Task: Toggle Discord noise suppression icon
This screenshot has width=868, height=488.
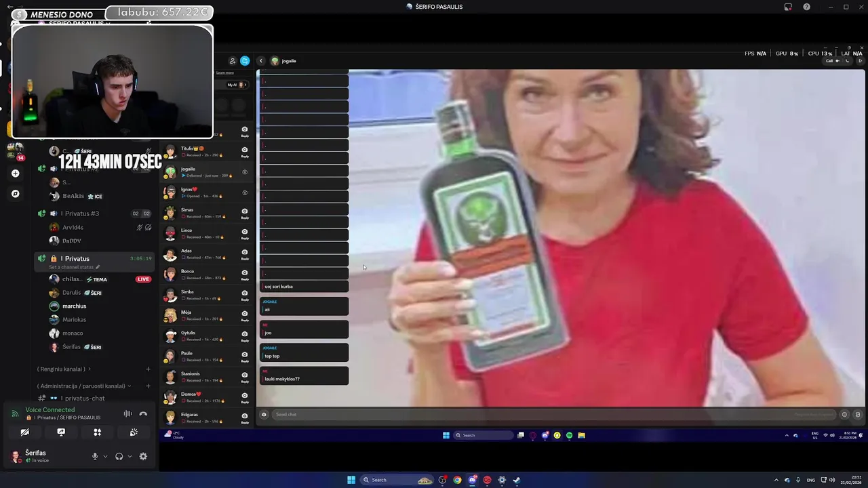Action: click(x=127, y=413)
